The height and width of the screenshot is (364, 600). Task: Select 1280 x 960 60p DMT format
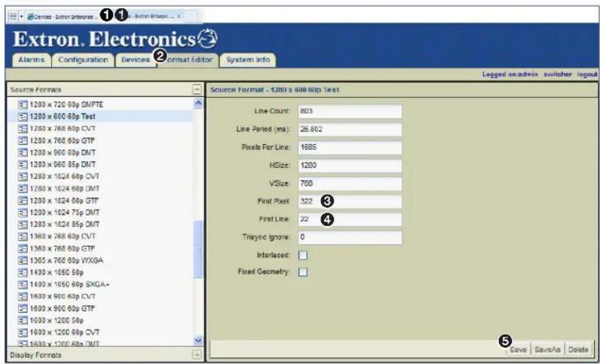pos(63,152)
